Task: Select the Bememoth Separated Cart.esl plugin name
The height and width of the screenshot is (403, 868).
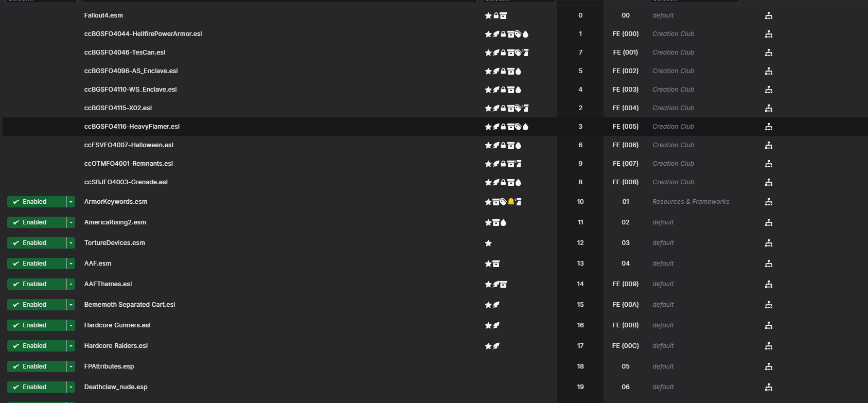Action: (x=130, y=305)
